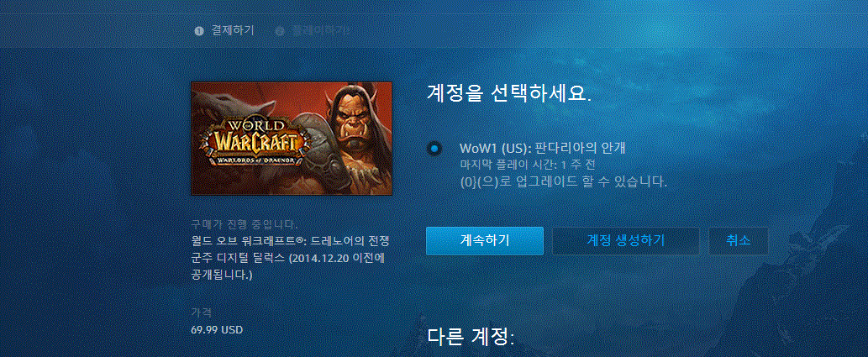
Task: Open the dimmed 플레이하기 step
Action: pos(320,30)
